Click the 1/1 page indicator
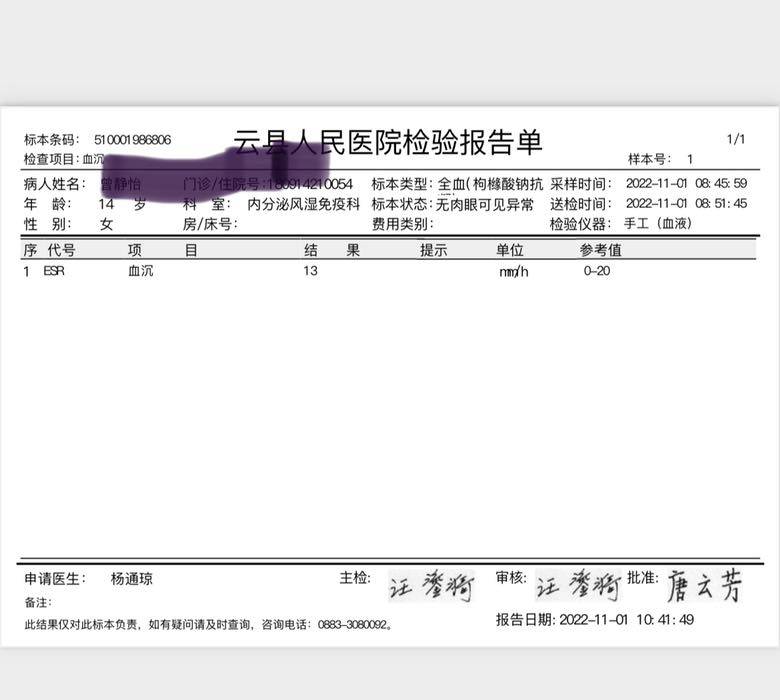 (x=735, y=140)
